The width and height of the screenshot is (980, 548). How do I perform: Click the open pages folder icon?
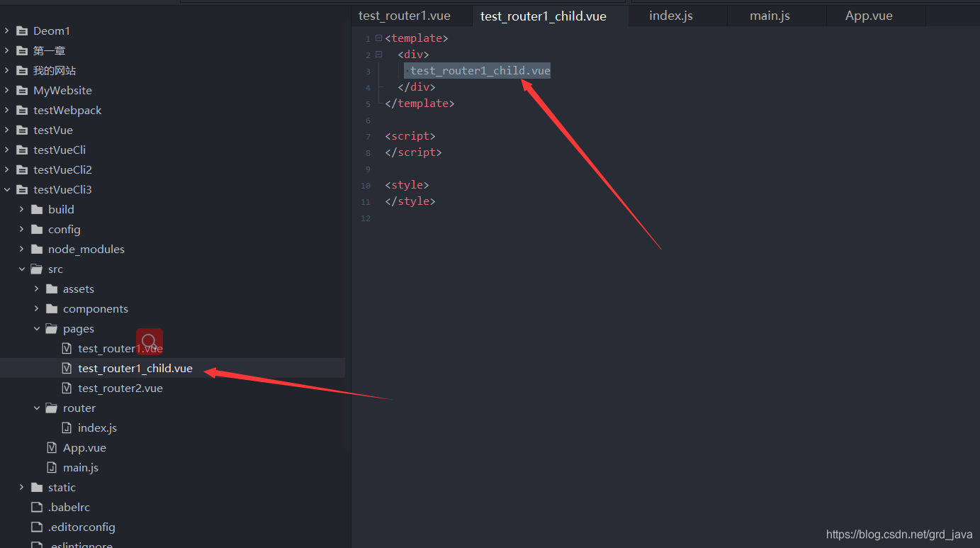coord(52,328)
